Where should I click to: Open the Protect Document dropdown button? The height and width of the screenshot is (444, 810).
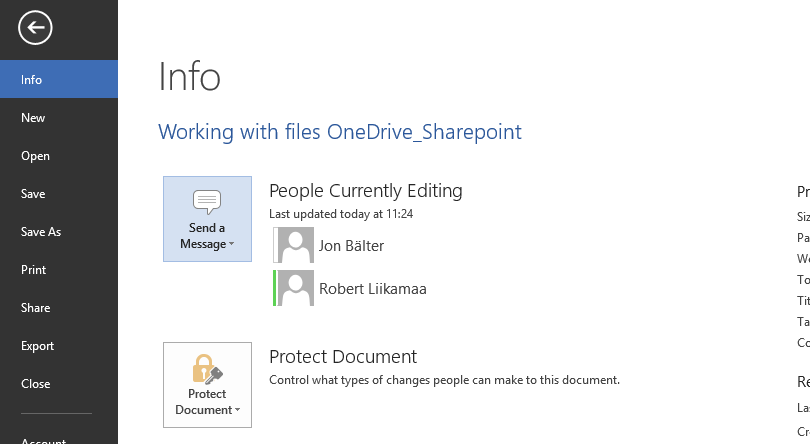207,385
